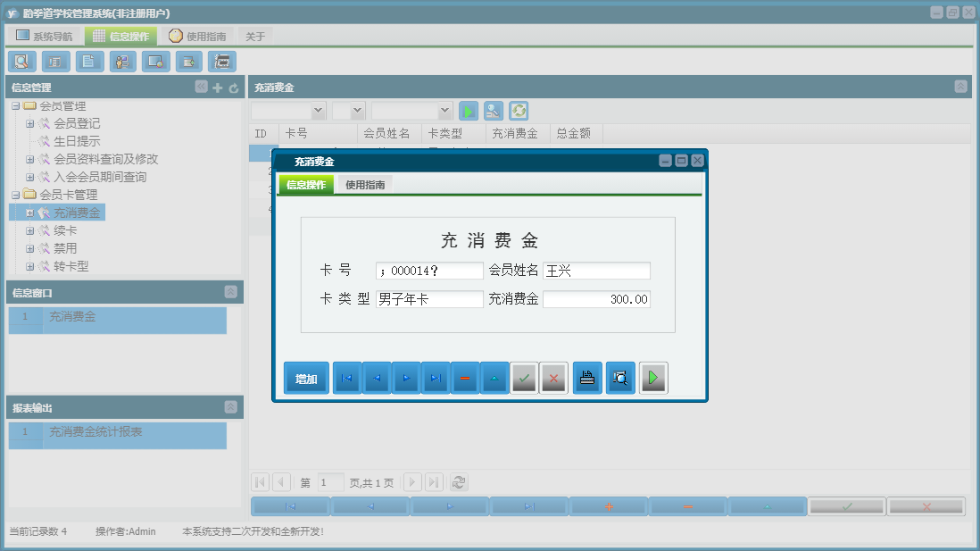Delete record using the red minus icon

click(x=464, y=378)
